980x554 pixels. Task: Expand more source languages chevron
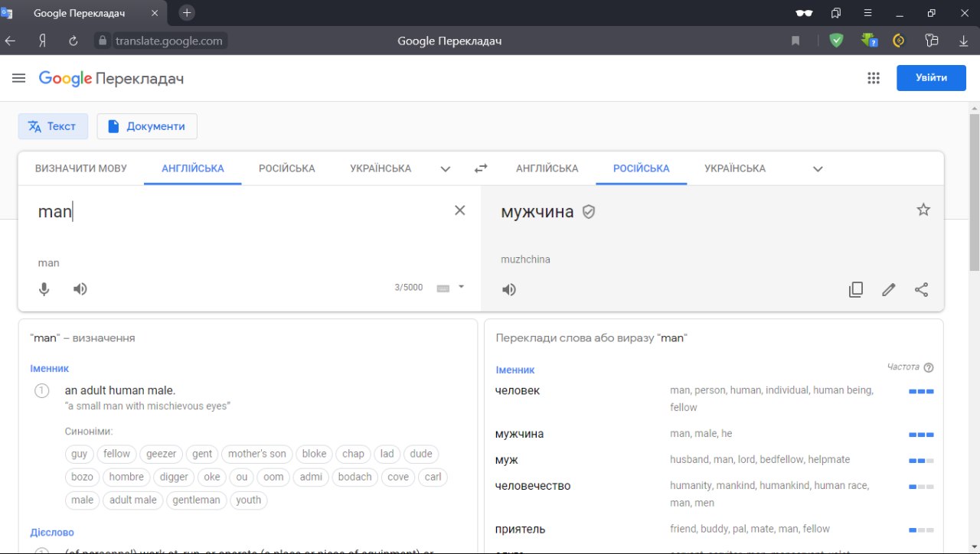tap(446, 168)
